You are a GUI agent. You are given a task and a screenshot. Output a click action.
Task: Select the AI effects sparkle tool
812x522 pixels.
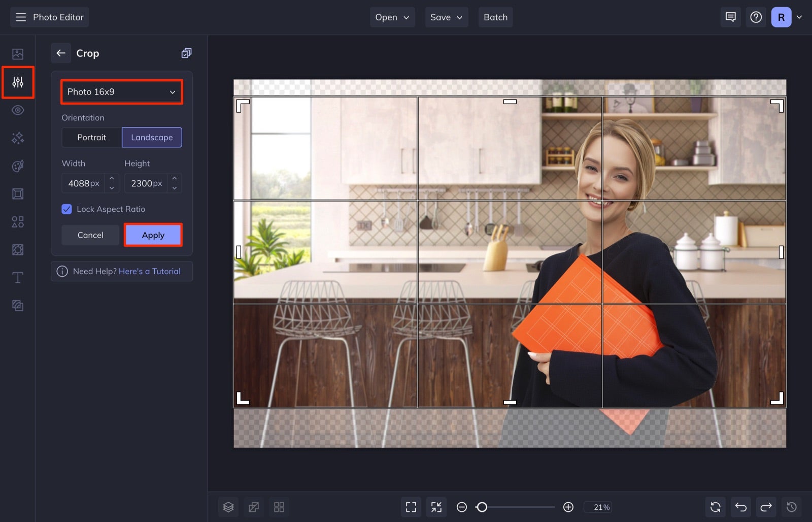point(18,138)
